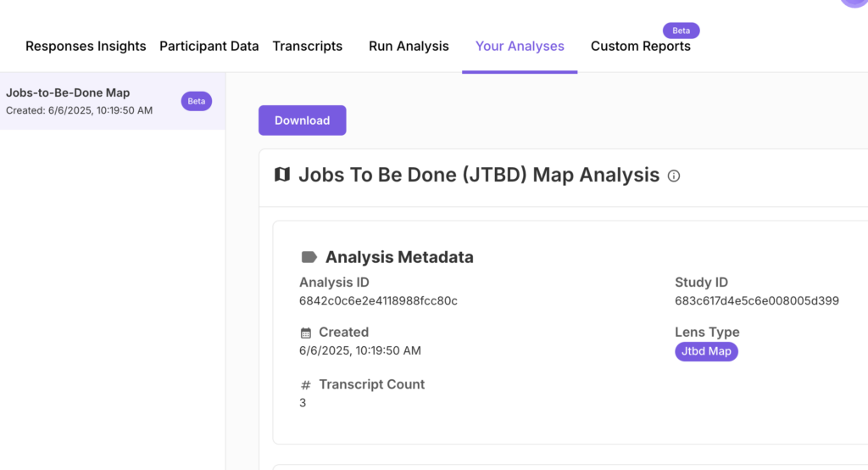Viewport: 868px width, 470px height.
Task: Switch to the Participant Data tab
Action: (209, 47)
